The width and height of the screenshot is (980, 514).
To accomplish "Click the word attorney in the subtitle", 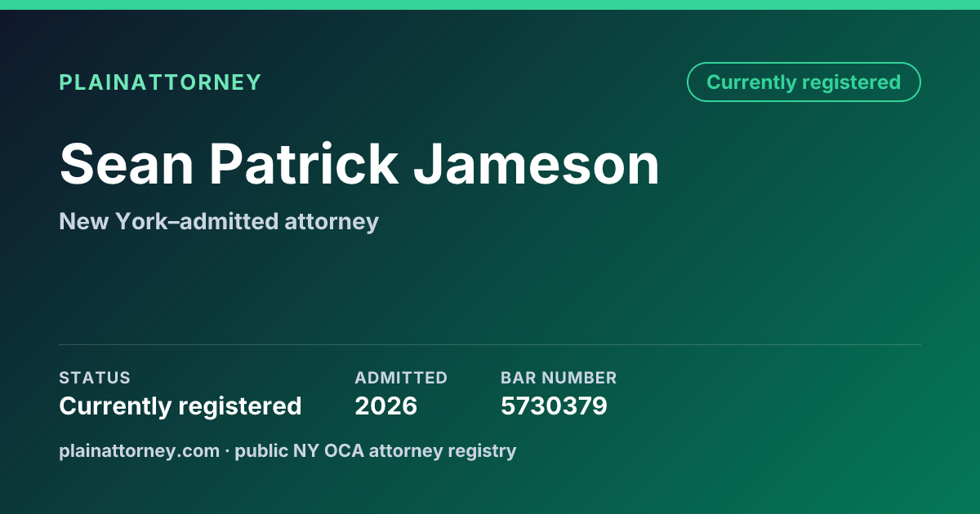I will tap(332, 222).
